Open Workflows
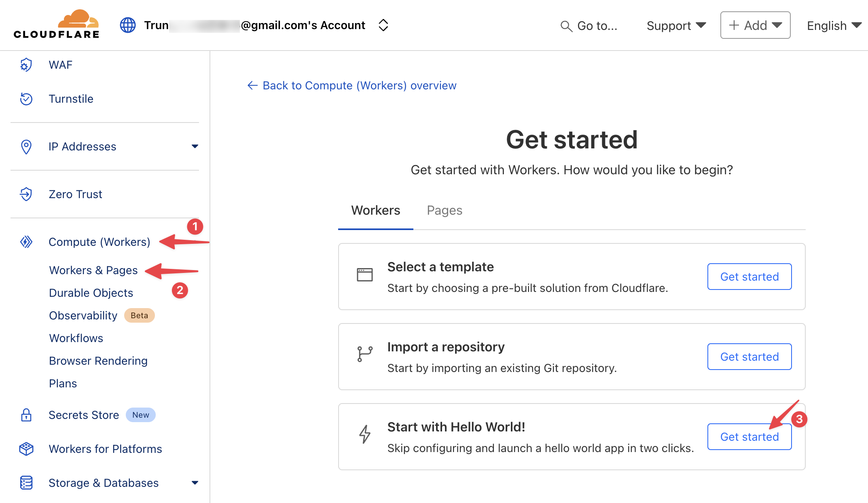This screenshot has width=868, height=503. (76, 338)
